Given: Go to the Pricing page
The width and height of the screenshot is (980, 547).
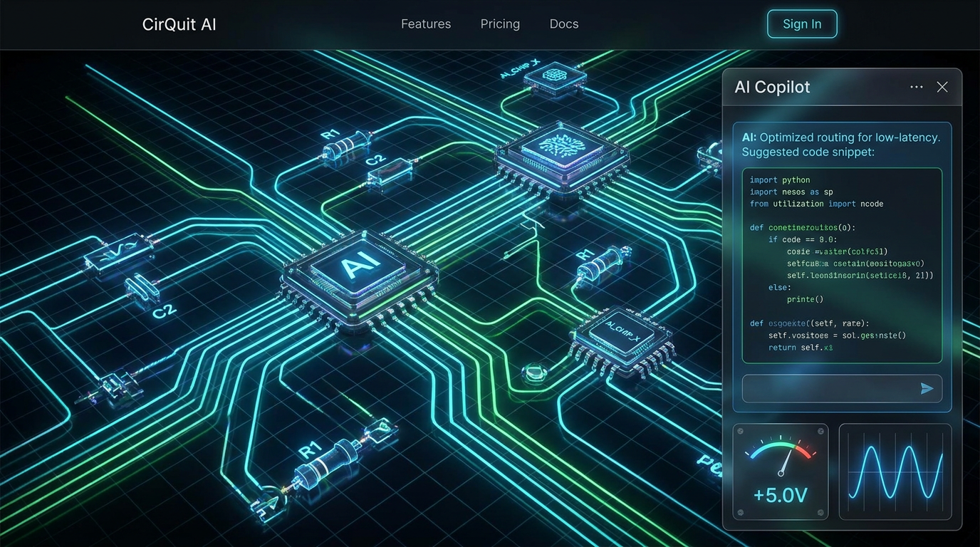Looking at the screenshot, I should point(500,24).
